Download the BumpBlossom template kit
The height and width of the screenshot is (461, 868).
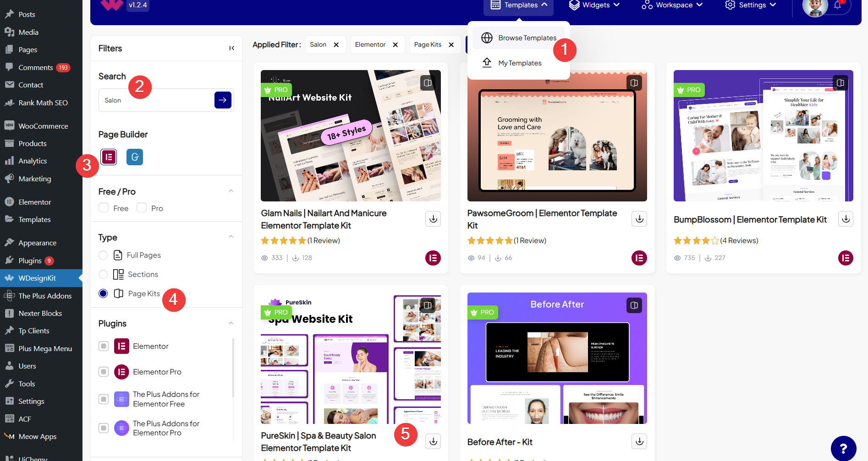pyautogui.click(x=846, y=219)
